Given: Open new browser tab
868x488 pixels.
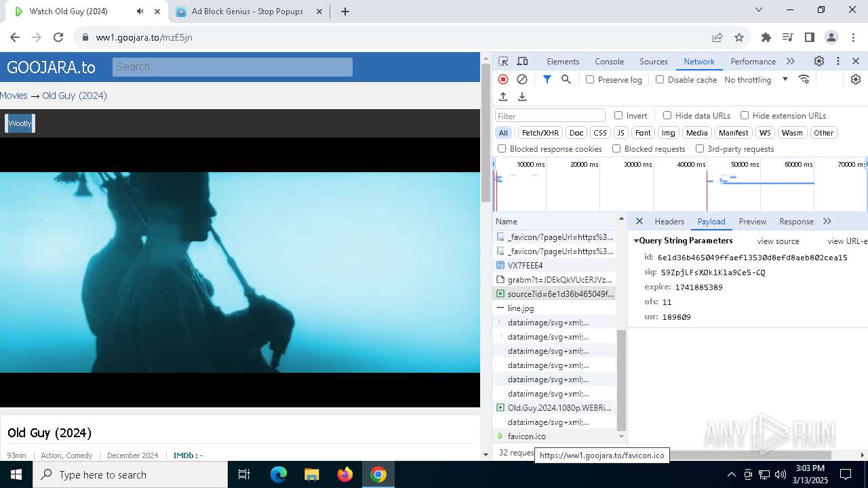Looking at the screenshot, I should pos(344,12).
